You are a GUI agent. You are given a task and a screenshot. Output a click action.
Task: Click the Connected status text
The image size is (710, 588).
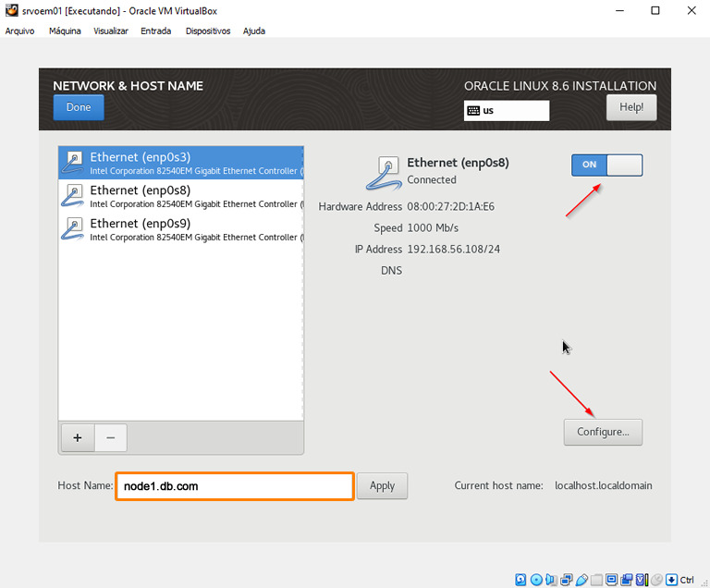tap(432, 180)
